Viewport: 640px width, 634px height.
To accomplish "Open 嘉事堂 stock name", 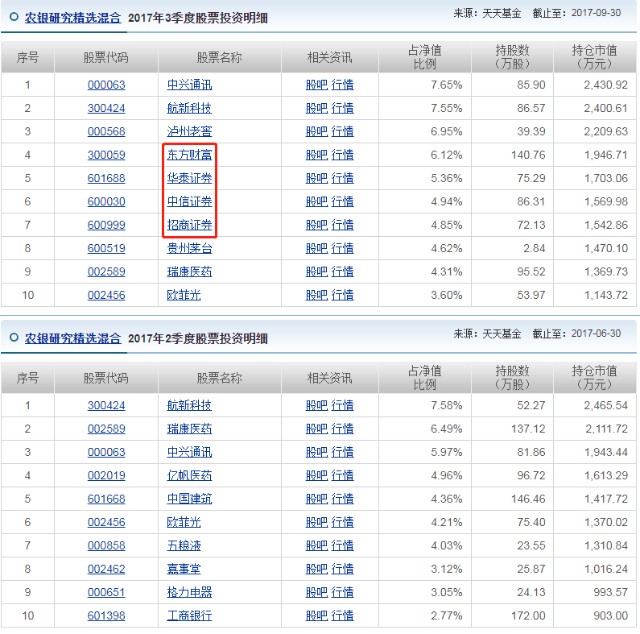I will 184,569.
